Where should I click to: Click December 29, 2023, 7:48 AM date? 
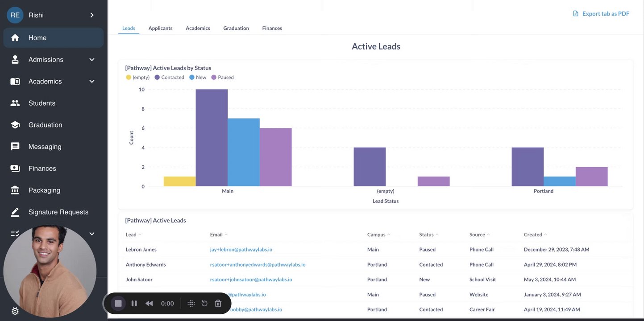[x=557, y=250]
